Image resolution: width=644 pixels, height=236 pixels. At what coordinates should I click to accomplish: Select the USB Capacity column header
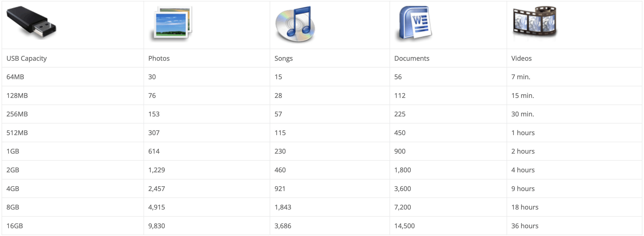point(26,58)
